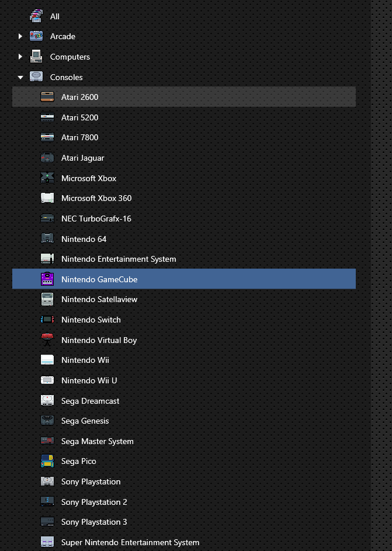The width and height of the screenshot is (392, 551).
Task: Click the Sega Dreamcast console icon
Action: click(x=47, y=400)
